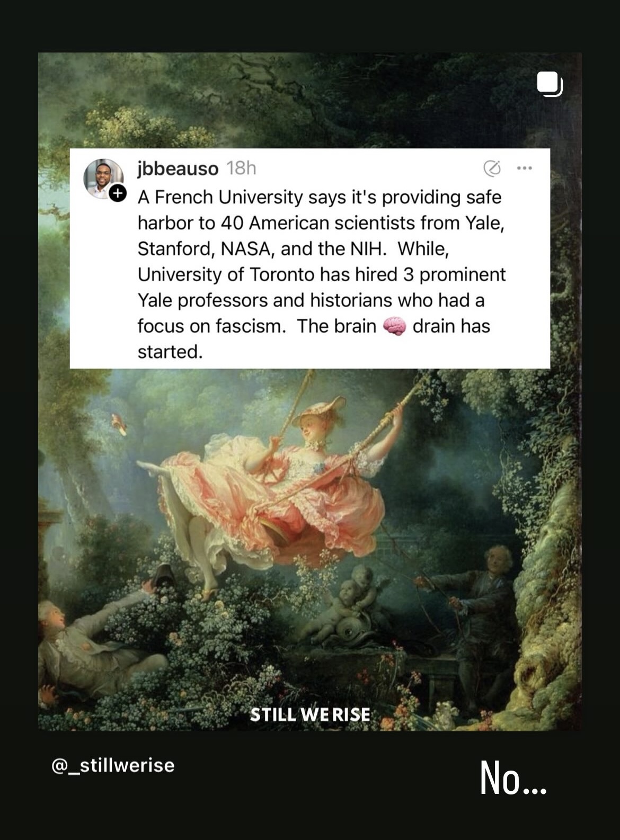Tap the multi-post carousel icon
Screen dimensions: 620x840
550,84
